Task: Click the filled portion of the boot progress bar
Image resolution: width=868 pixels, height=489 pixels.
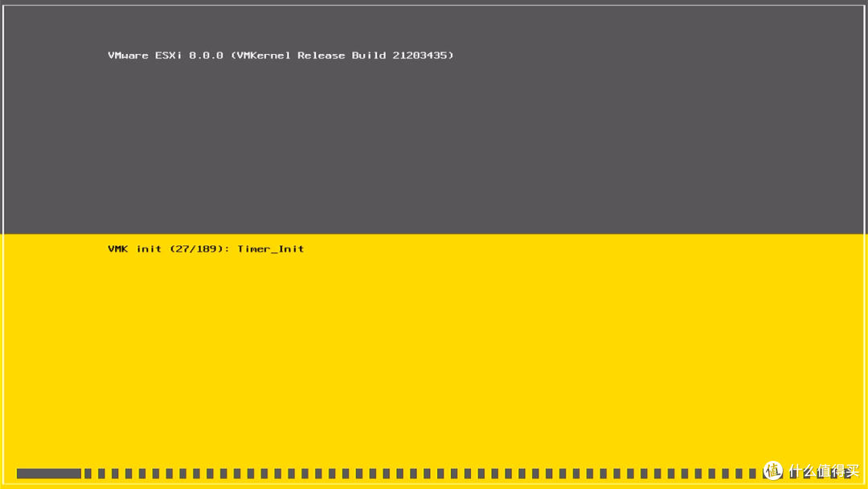Action: point(48,474)
